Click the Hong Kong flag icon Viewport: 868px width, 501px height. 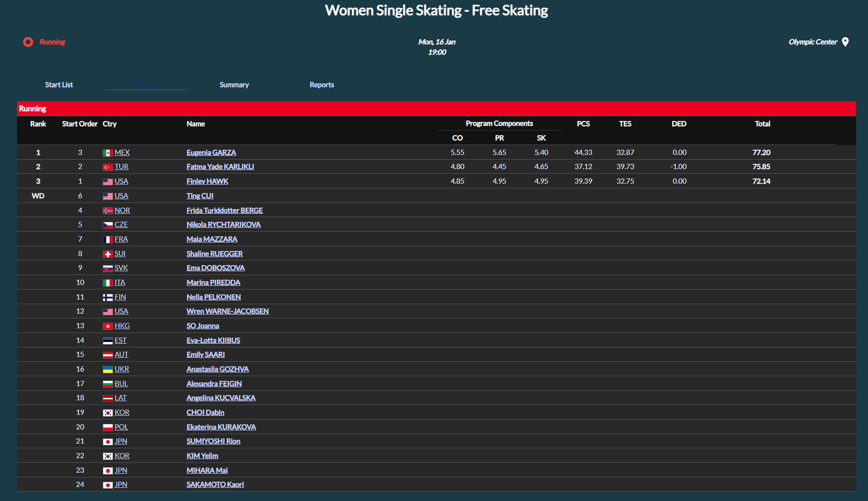(107, 326)
